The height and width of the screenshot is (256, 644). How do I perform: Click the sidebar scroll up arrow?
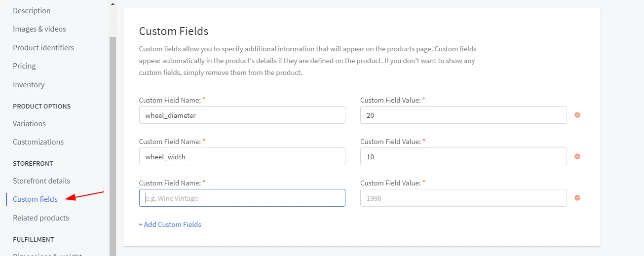click(113, 4)
